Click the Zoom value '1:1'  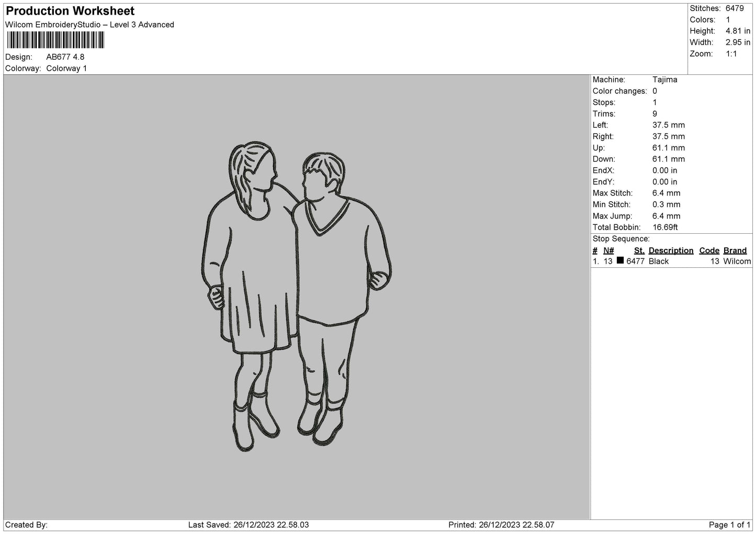pyautogui.click(x=731, y=54)
